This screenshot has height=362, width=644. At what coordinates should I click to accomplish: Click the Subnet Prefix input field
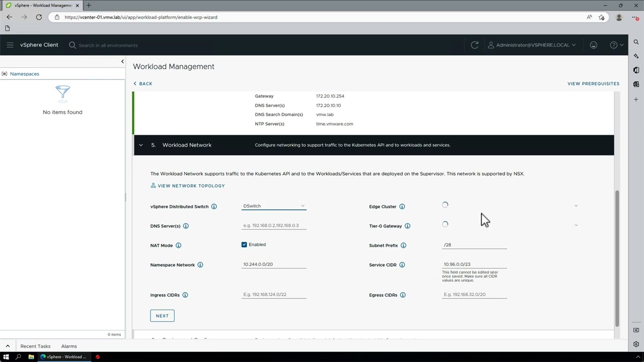tap(474, 245)
